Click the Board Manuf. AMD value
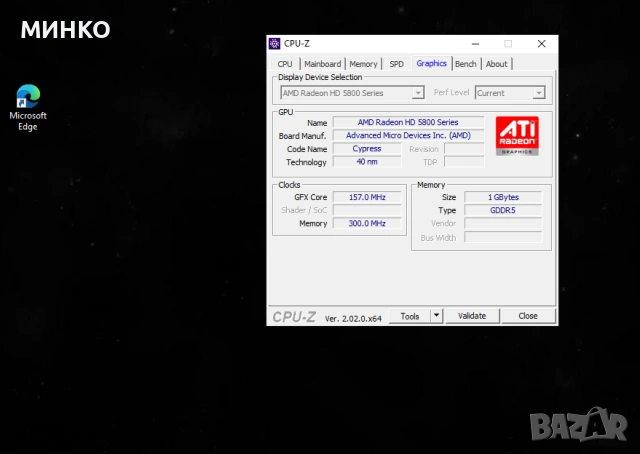 [408, 135]
